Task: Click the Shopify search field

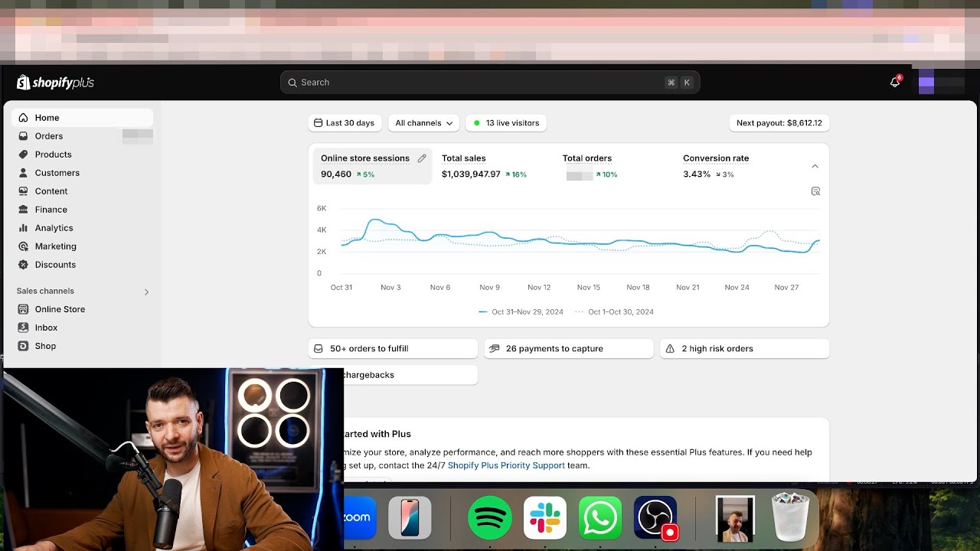Action: (490, 83)
